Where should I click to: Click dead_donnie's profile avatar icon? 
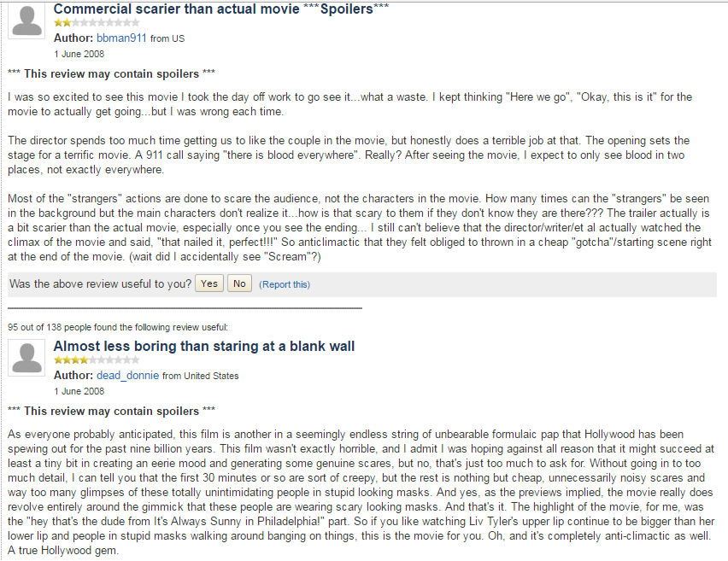[x=26, y=357]
